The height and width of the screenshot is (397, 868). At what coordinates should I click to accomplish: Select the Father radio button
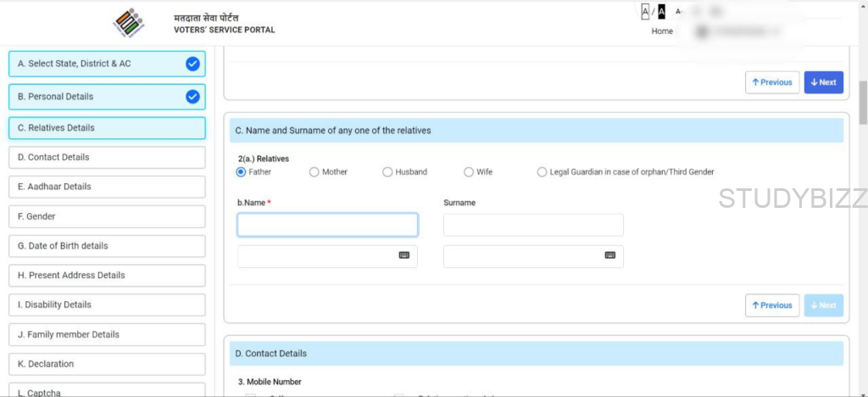click(242, 172)
